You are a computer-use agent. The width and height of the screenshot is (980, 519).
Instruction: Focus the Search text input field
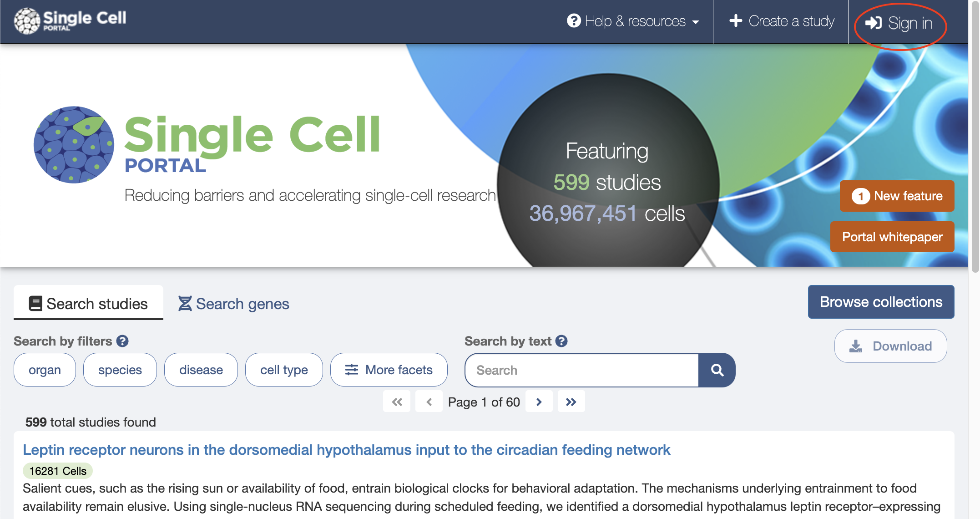[581, 370]
